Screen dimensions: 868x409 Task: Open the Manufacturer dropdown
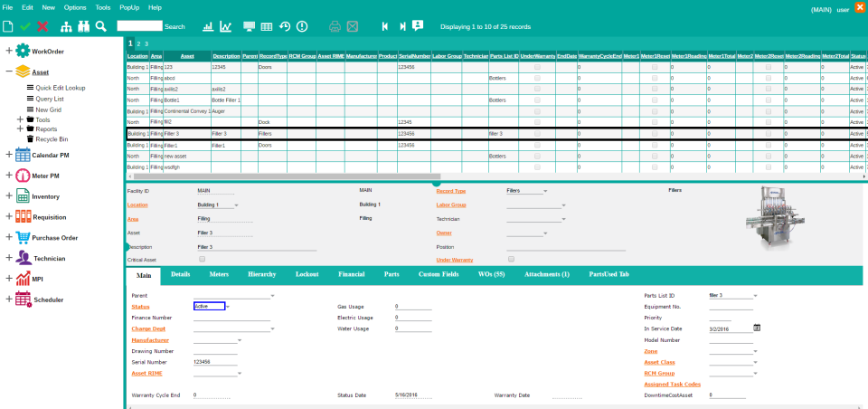click(240, 340)
